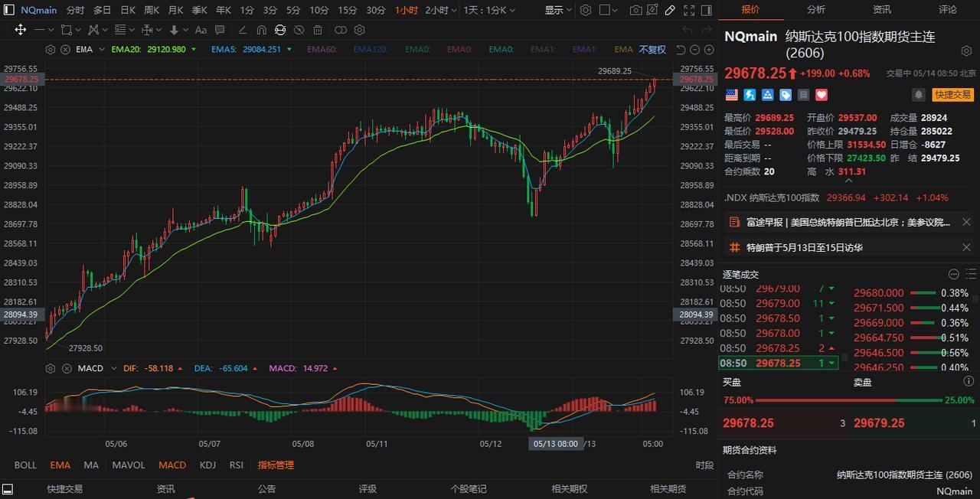Image resolution: width=980 pixels, height=499 pixels.
Task: Select the 15分 chart period
Action: tap(348, 10)
